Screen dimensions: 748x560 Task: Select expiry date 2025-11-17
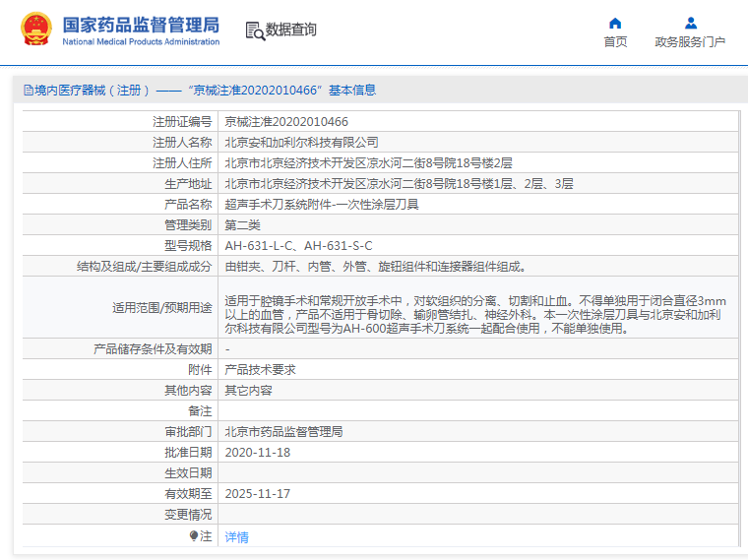point(258,494)
